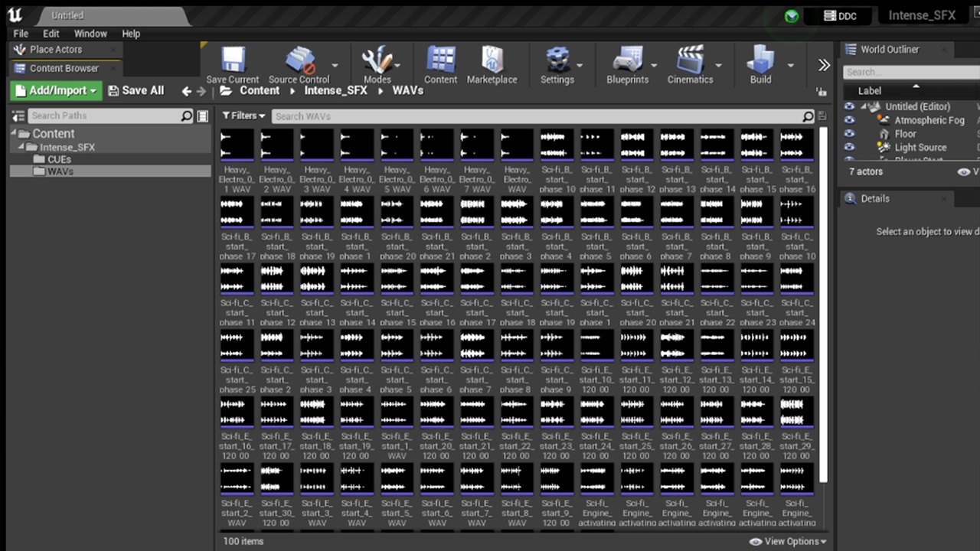
Task: Toggle Light Source visibility eye
Action: [x=849, y=148]
